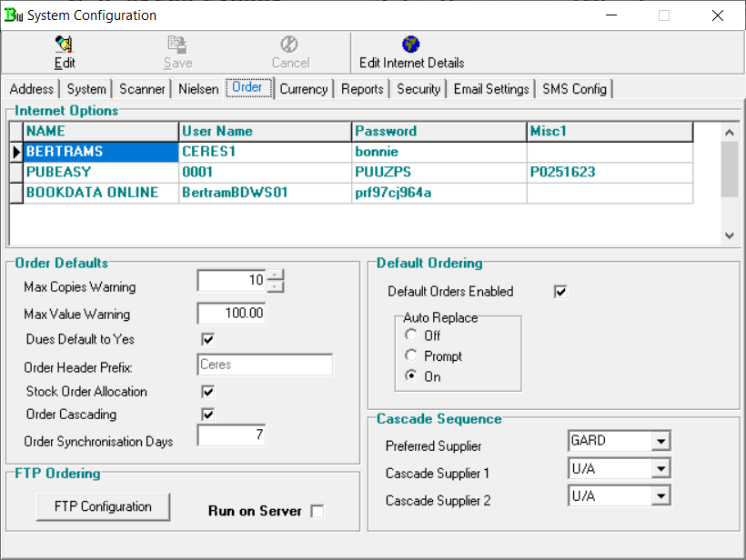Click Internet Options scrollbar up arrow
The image size is (746, 560).
(730, 132)
